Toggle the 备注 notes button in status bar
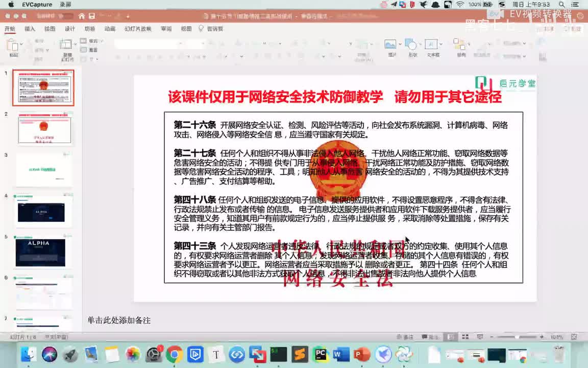This screenshot has height=368, width=588. pos(405,337)
